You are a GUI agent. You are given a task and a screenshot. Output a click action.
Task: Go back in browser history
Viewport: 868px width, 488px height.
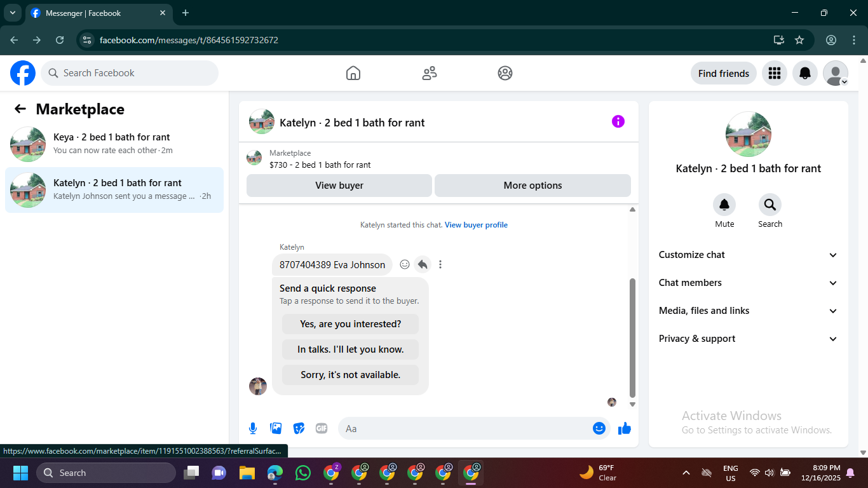click(x=14, y=40)
